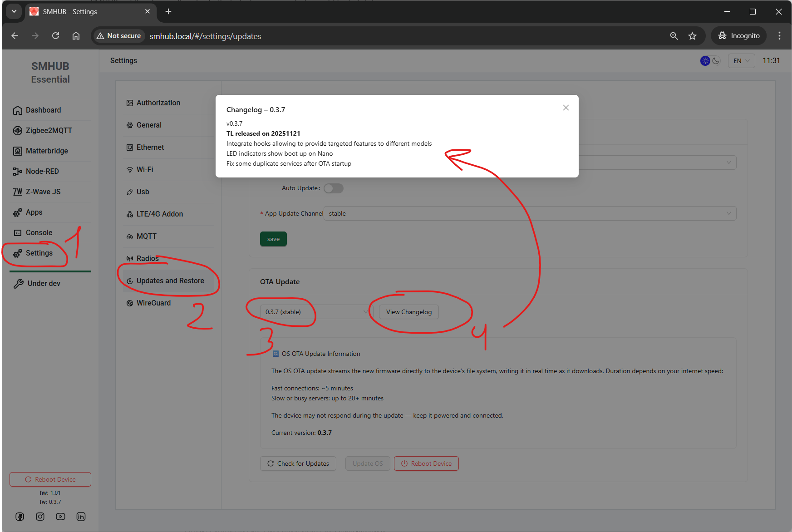The height and width of the screenshot is (532, 792).
Task: Open the YouTube social icon
Action: click(x=60, y=517)
